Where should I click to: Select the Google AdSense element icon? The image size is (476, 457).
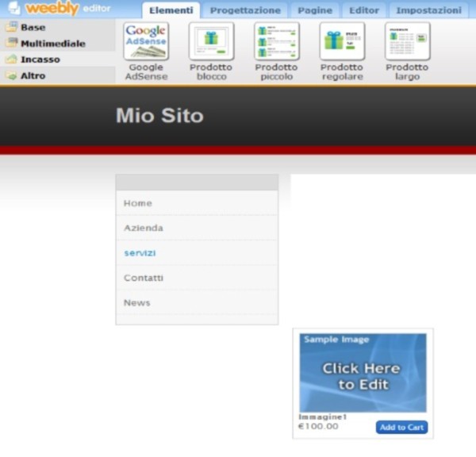146,41
